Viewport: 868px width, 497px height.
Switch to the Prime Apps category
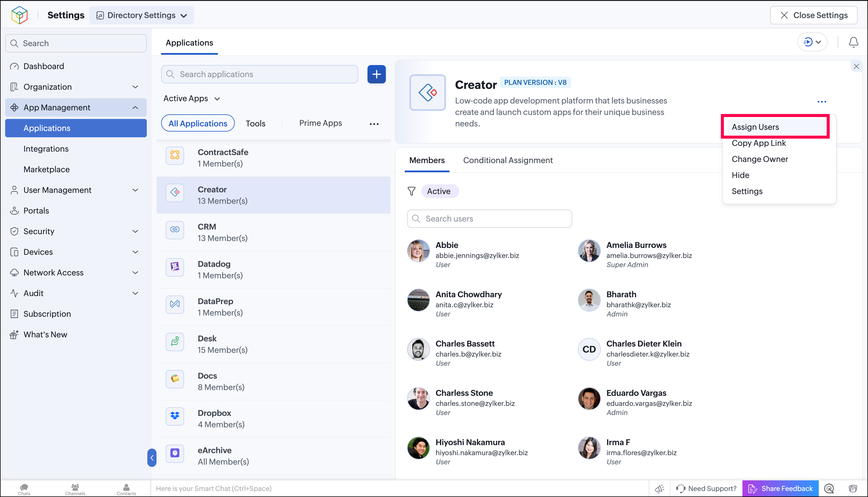[x=320, y=123]
